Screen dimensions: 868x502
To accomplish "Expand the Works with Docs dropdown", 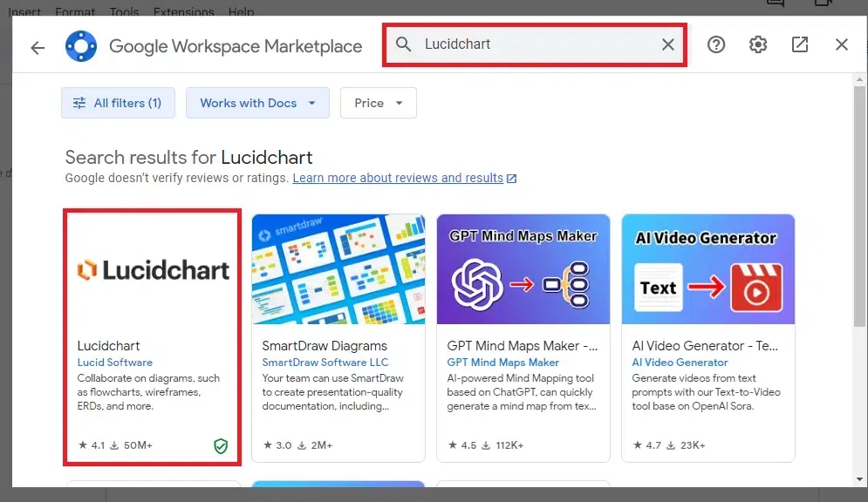I will pyautogui.click(x=257, y=103).
